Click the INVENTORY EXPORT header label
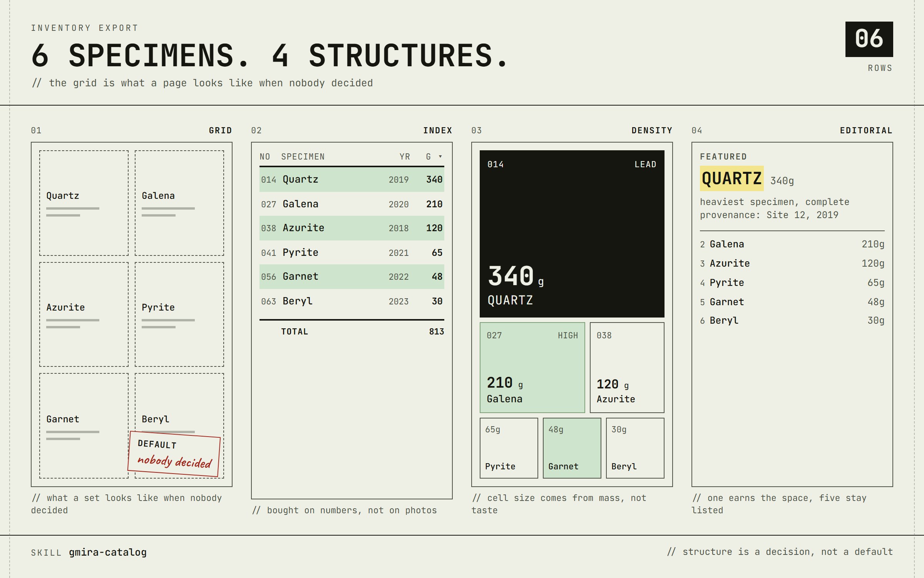 [84, 28]
